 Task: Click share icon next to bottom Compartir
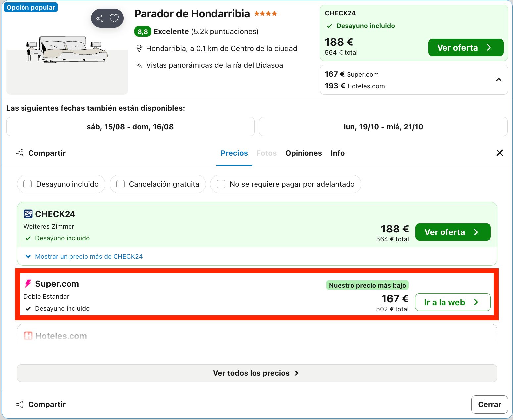point(20,404)
